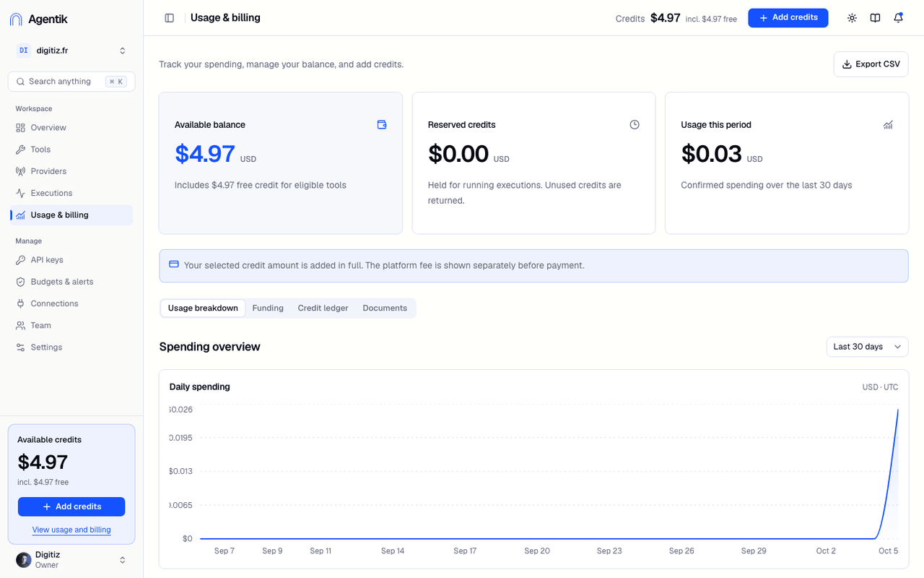Open the notifications bell

[x=898, y=18]
